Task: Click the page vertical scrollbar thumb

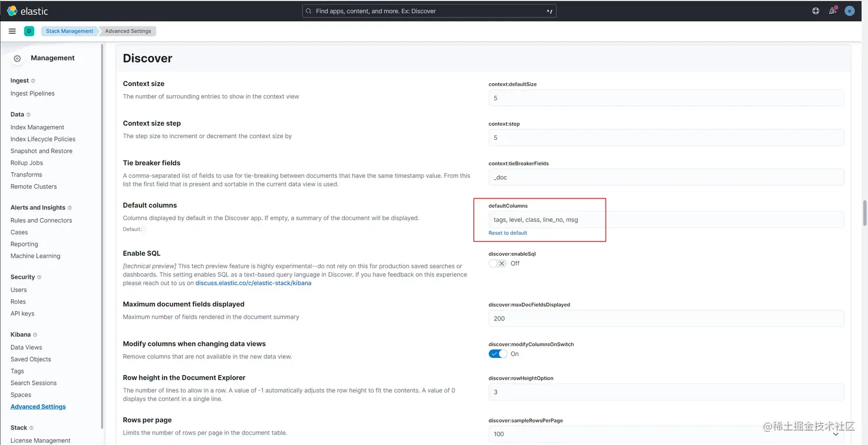Action: [x=865, y=213]
